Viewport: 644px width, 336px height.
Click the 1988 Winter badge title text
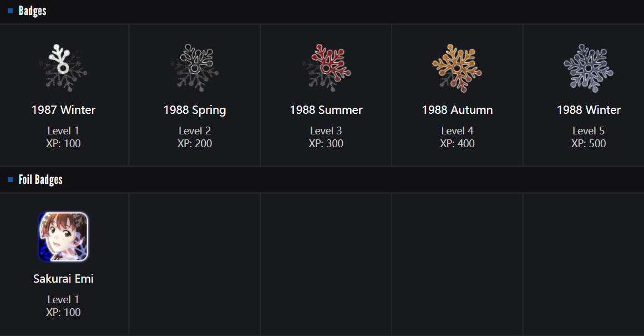tap(589, 110)
